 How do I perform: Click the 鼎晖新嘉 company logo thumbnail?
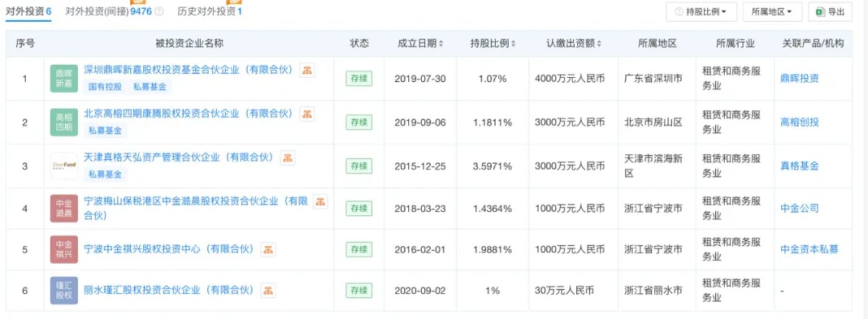coord(64,78)
